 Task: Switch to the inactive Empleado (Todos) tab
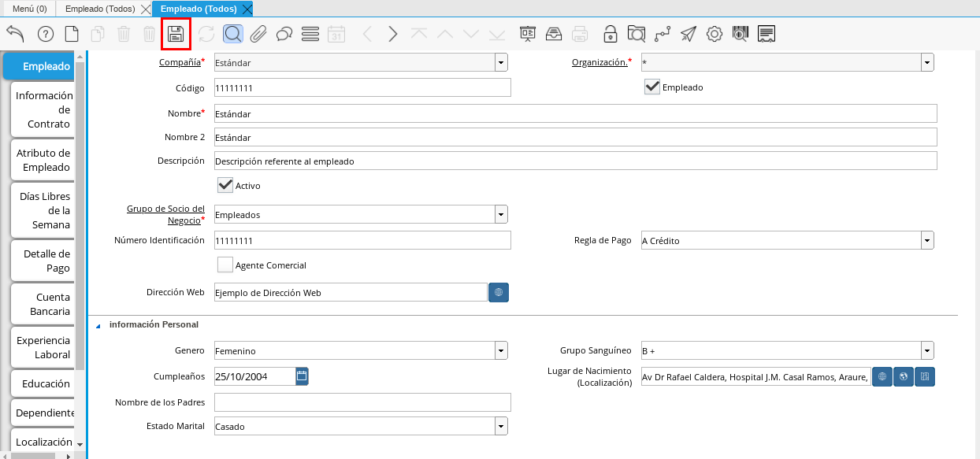pyautogui.click(x=98, y=9)
